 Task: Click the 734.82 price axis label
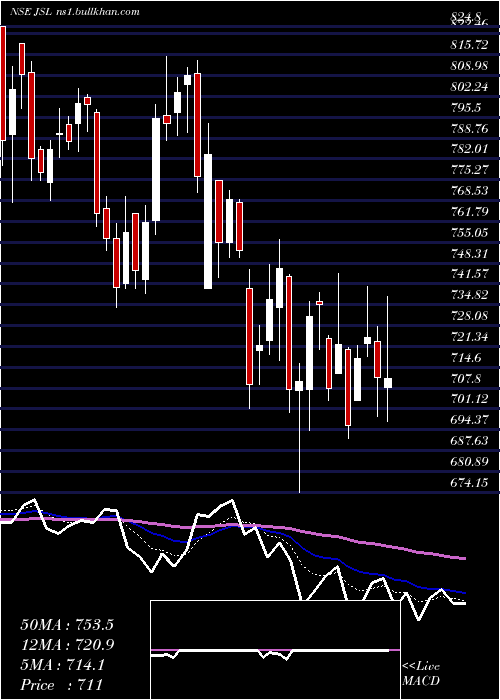pos(469,295)
